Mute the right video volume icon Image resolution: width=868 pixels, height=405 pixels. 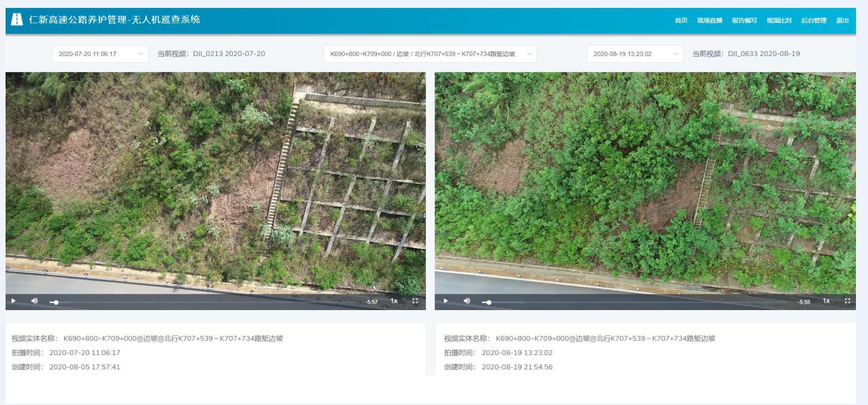tap(467, 301)
